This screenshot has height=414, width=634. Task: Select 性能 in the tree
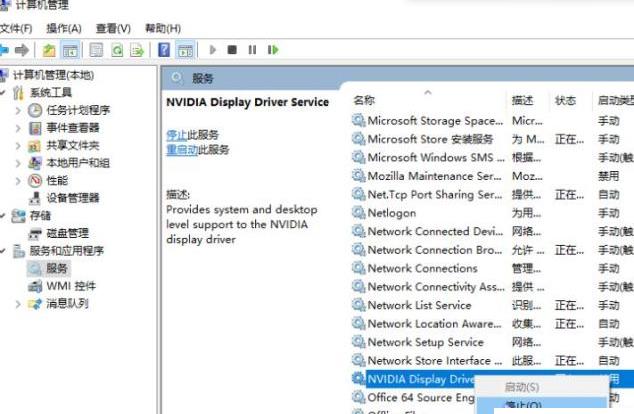pyautogui.click(x=57, y=181)
